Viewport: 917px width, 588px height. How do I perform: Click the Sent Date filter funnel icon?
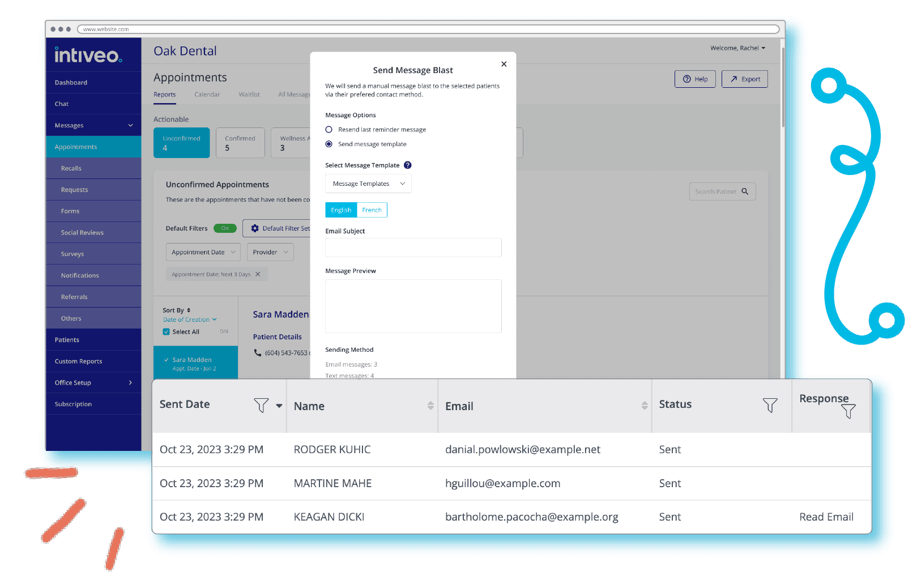click(x=261, y=406)
